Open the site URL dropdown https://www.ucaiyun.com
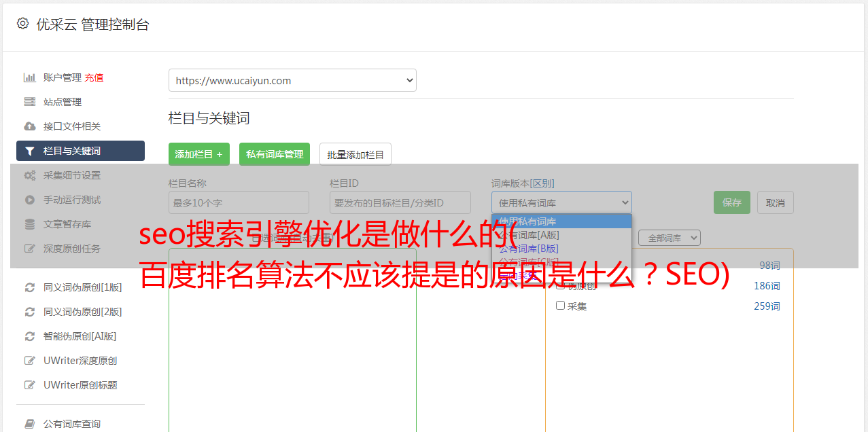868x432 pixels. click(292, 80)
